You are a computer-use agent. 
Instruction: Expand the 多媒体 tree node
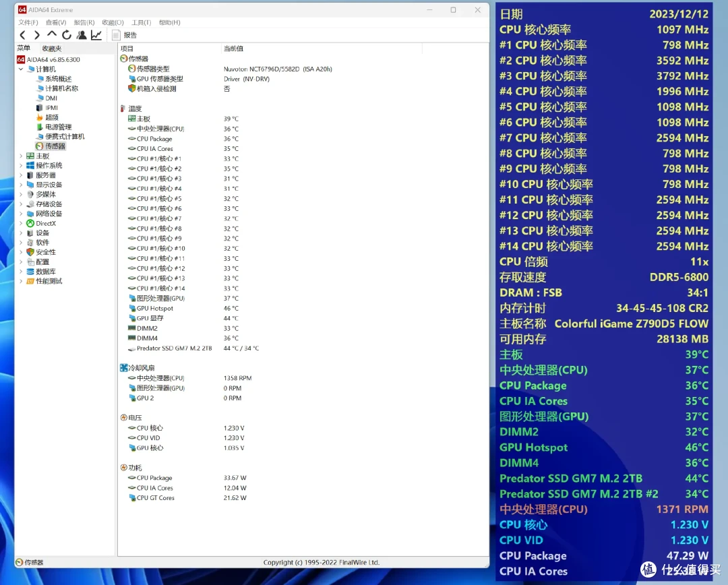tap(21, 195)
